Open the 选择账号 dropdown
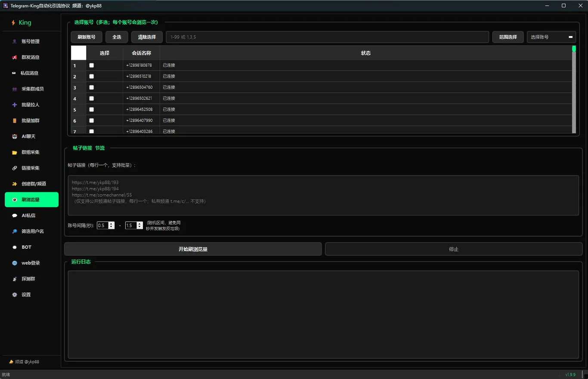This screenshot has height=379, width=588. point(551,37)
